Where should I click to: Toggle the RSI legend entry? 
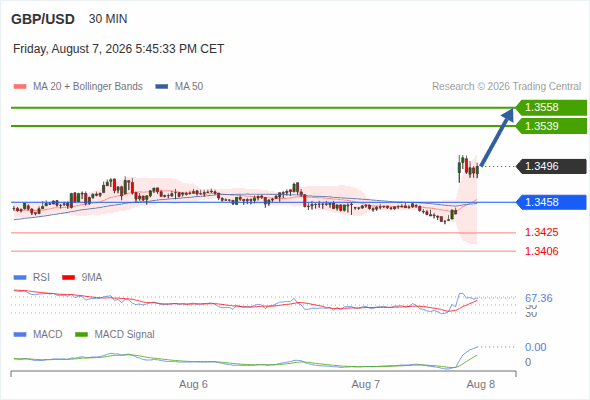click(32, 277)
